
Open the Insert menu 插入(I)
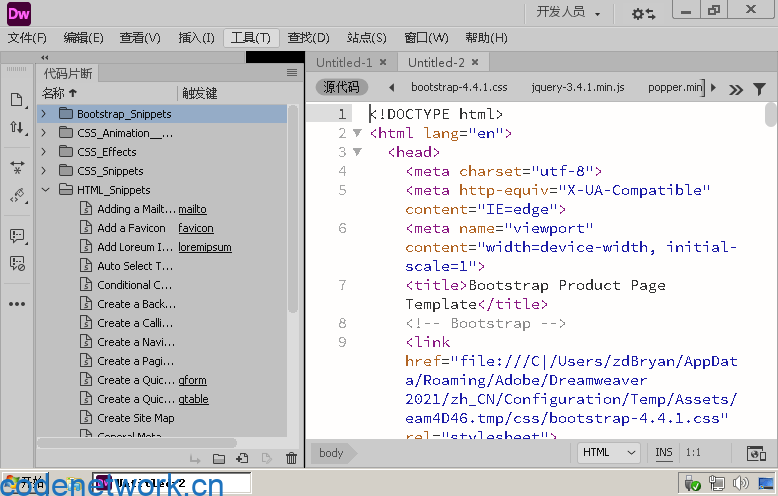pyautogui.click(x=196, y=38)
